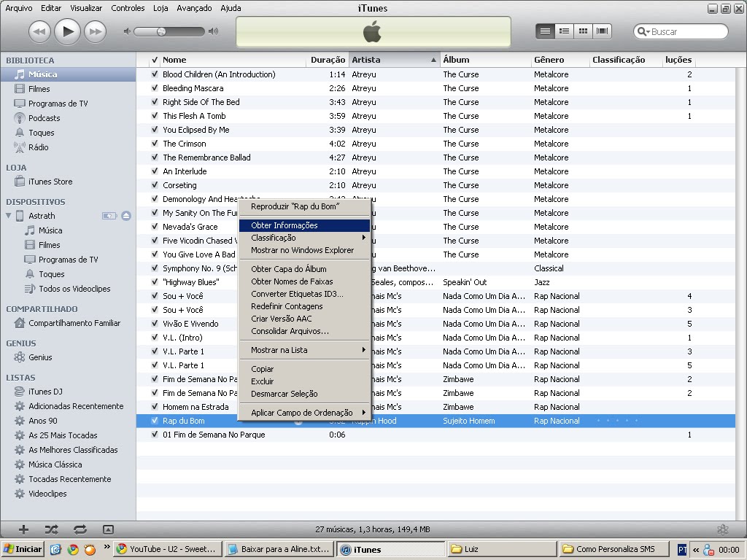Show the artwork viewer panel
747x560 pixels.
click(108, 529)
